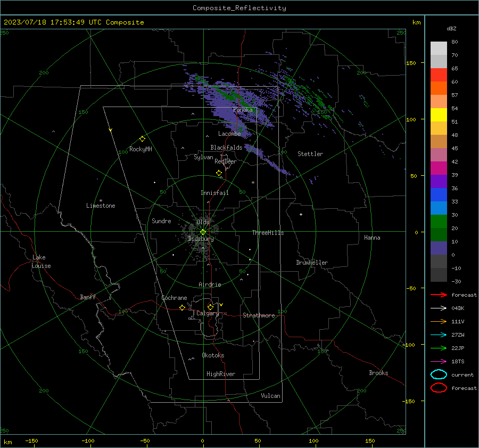Click the ThreeHills label

[x=268, y=233]
